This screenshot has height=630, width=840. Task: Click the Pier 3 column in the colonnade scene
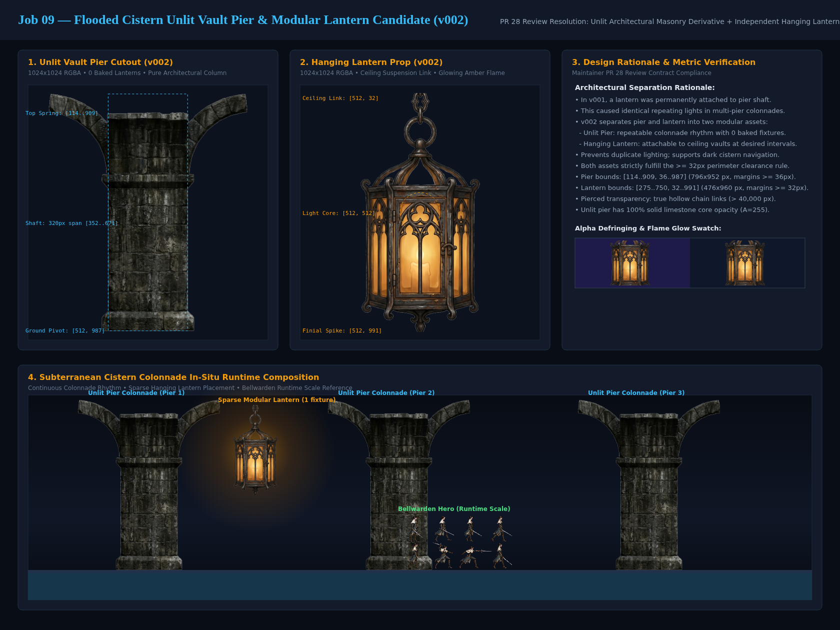click(649, 484)
